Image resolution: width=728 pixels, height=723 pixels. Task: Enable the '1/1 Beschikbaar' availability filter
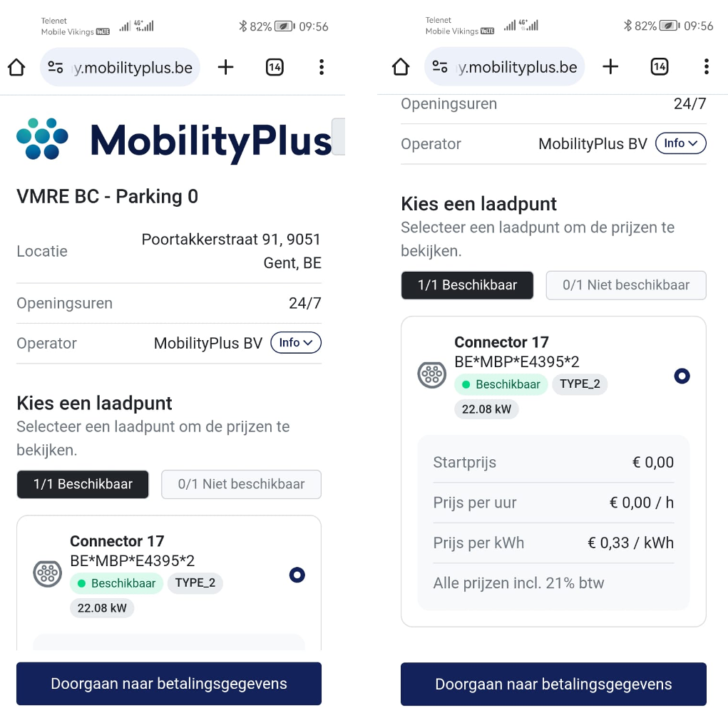coord(82,484)
